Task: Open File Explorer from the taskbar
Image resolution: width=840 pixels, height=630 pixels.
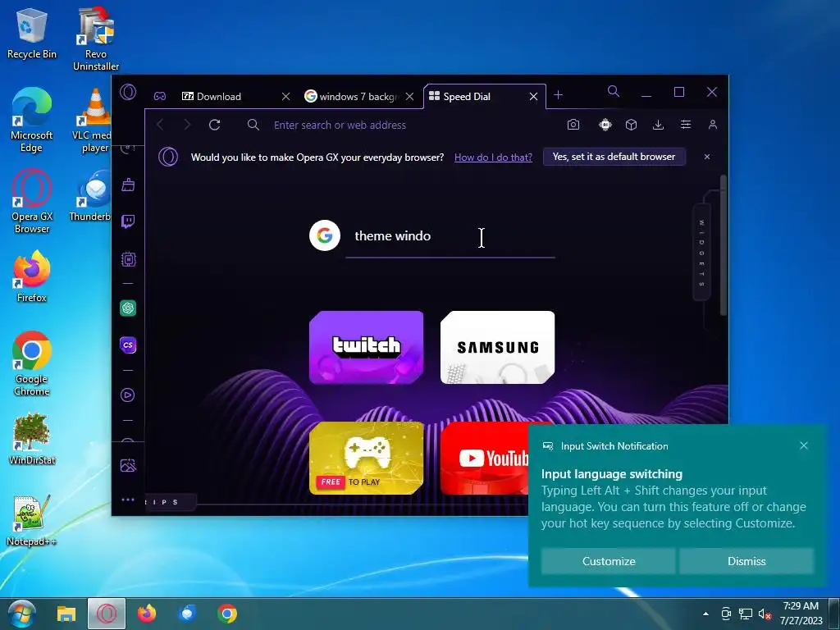Action: 66,614
